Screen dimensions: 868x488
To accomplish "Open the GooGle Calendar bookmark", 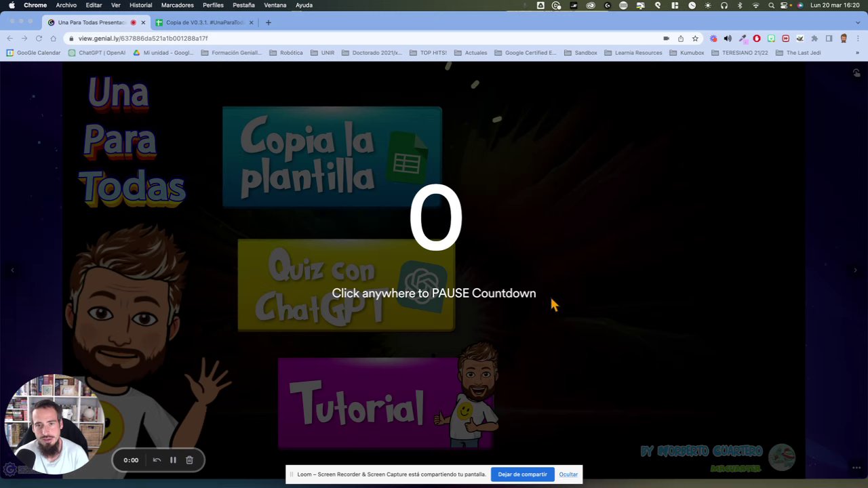I will click(33, 53).
